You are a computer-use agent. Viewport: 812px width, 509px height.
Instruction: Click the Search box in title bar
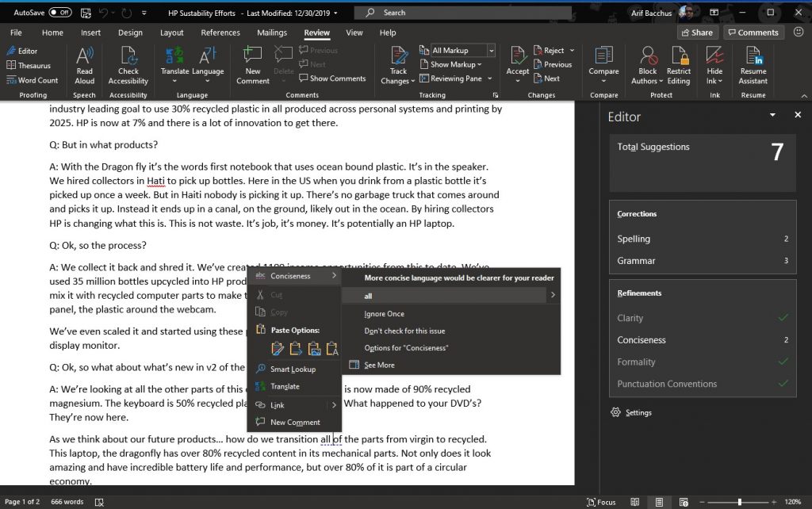click(x=463, y=13)
